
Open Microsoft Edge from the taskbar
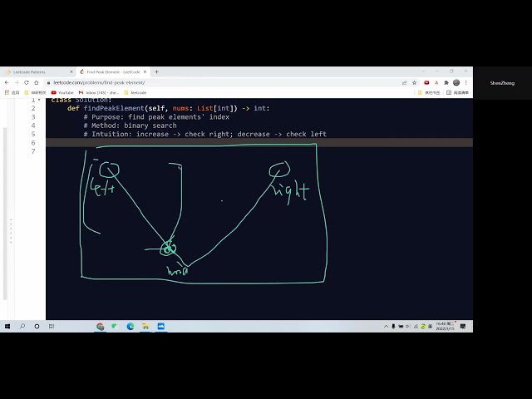tap(131, 327)
